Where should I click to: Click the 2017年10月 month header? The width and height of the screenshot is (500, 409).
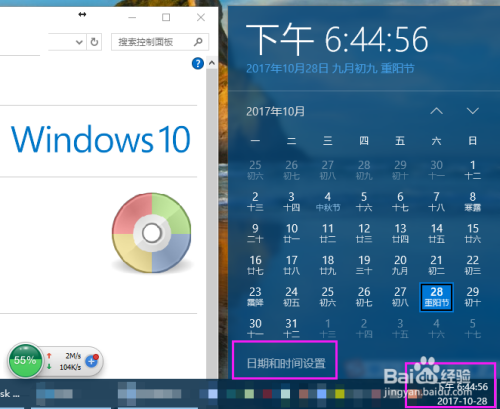(x=275, y=111)
